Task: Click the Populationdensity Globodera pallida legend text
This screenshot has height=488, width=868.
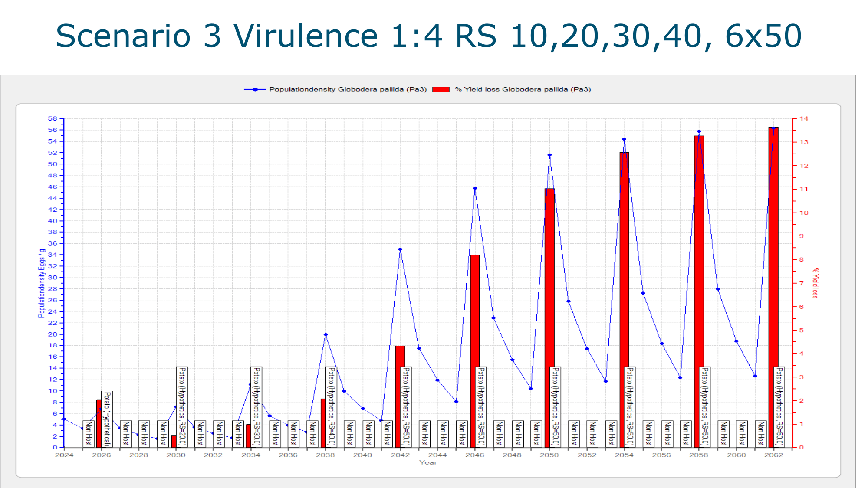Action: coord(348,89)
